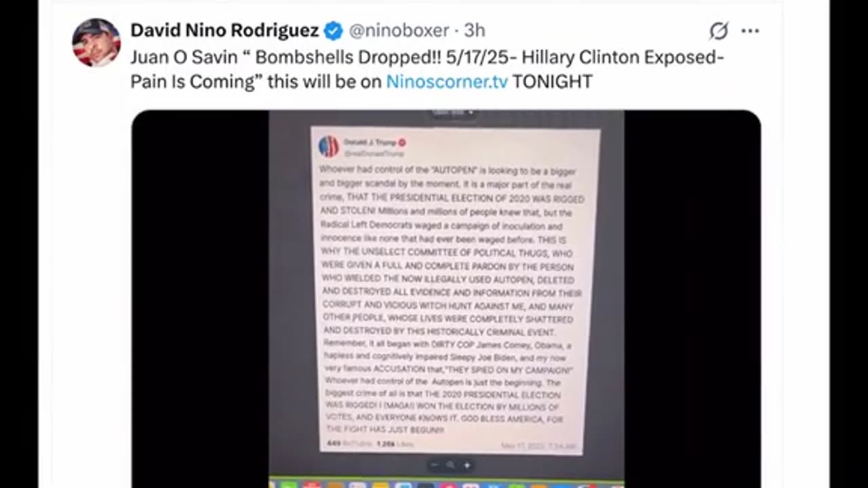
Task: Open Grok actions icon on the post
Action: [x=719, y=30]
